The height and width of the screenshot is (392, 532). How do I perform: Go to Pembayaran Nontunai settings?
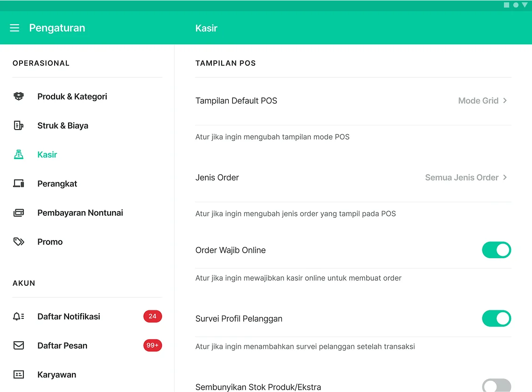[80, 213]
